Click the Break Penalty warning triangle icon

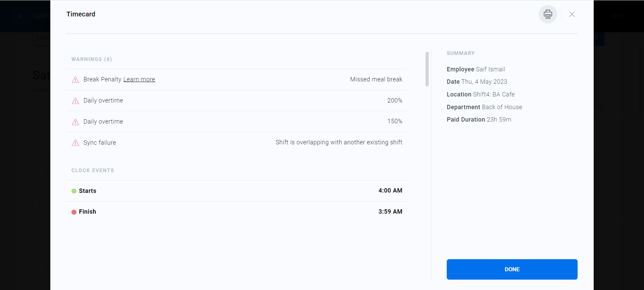click(75, 80)
